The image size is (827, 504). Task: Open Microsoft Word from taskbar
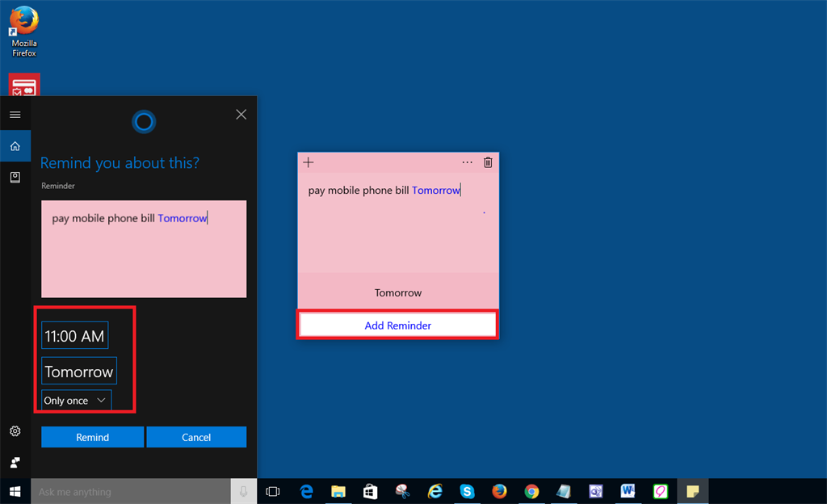point(628,492)
